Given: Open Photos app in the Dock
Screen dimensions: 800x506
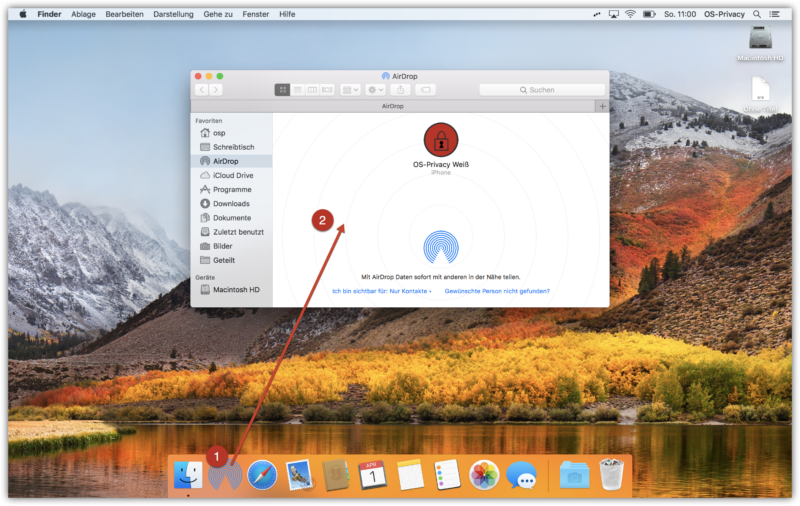Looking at the screenshot, I should pos(484,475).
